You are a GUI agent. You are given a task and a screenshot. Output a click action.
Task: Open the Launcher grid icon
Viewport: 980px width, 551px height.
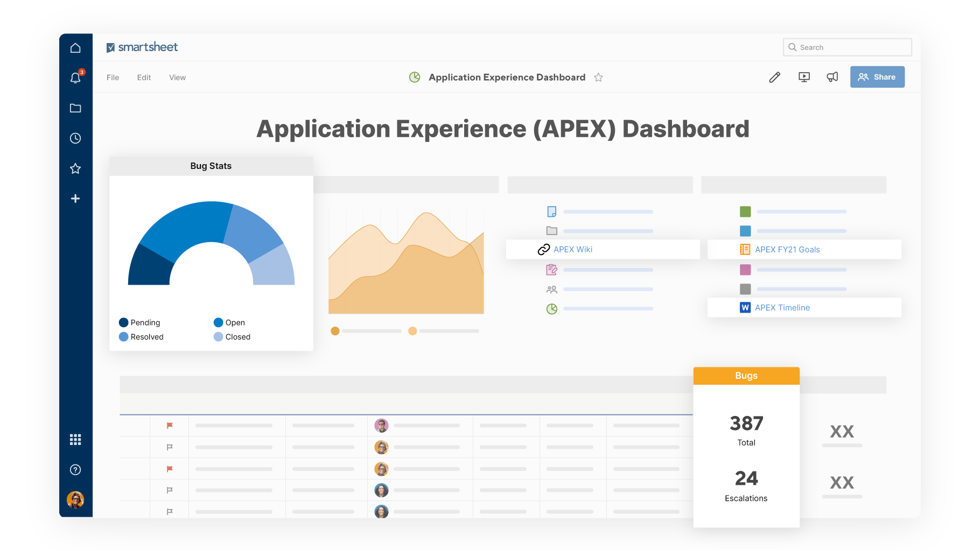(x=75, y=440)
